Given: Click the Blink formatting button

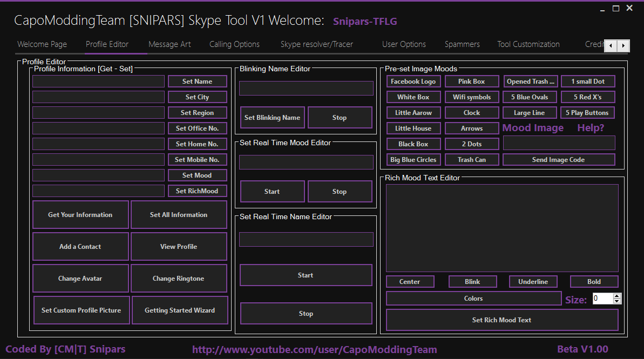Looking at the screenshot, I should [x=473, y=281].
